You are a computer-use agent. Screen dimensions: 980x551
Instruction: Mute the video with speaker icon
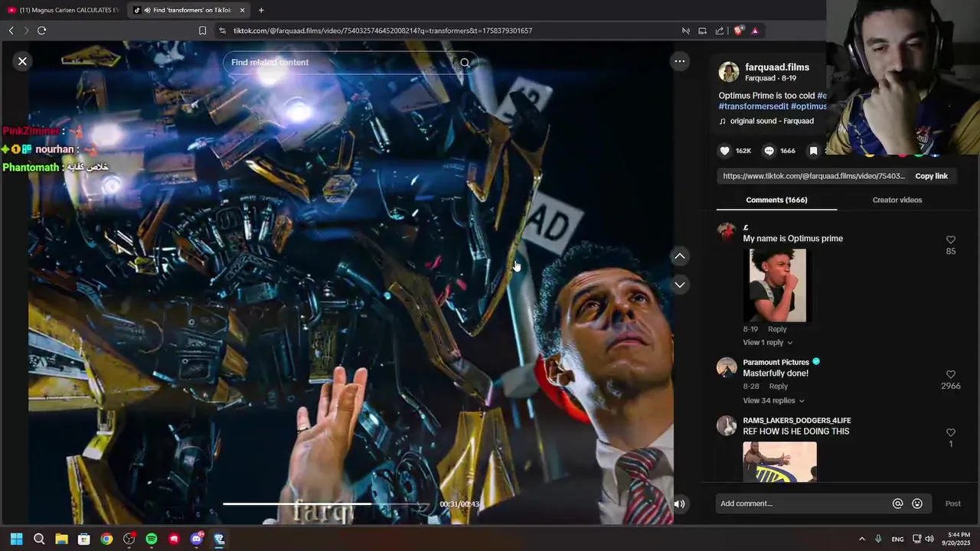(679, 504)
